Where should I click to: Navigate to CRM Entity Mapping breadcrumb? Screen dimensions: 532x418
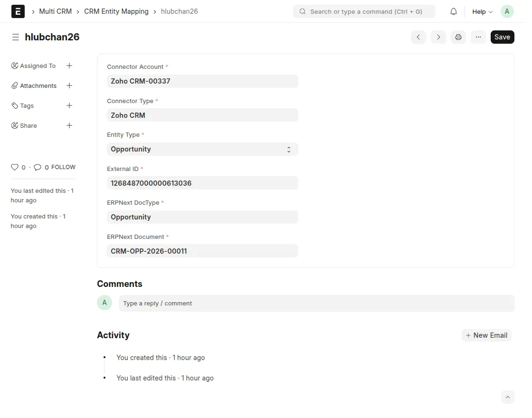click(x=116, y=11)
